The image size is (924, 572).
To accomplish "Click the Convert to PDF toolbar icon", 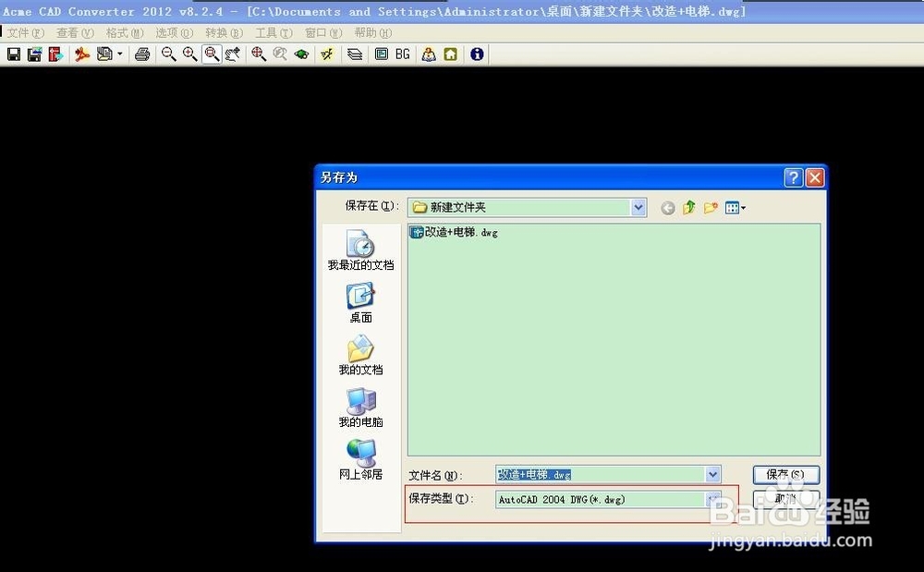I will tap(82, 55).
